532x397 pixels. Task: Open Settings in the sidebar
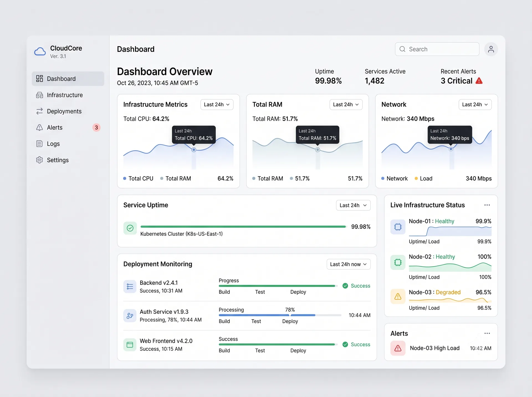click(x=68, y=160)
